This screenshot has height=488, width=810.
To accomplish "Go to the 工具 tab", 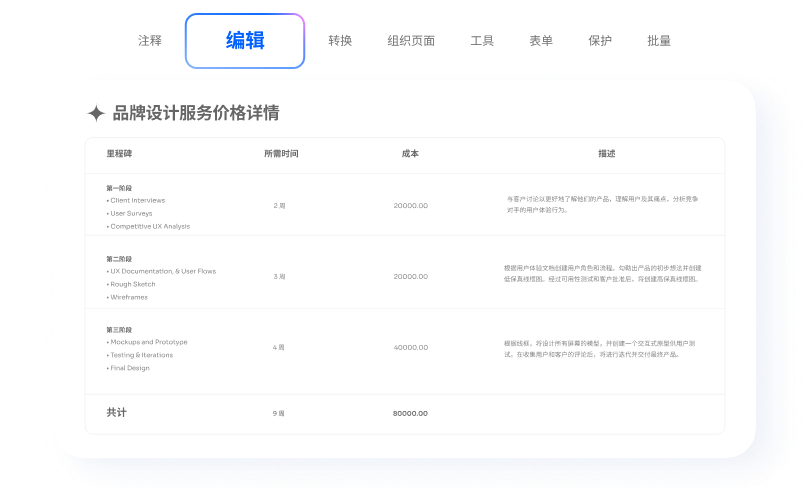I will pos(482,41).
